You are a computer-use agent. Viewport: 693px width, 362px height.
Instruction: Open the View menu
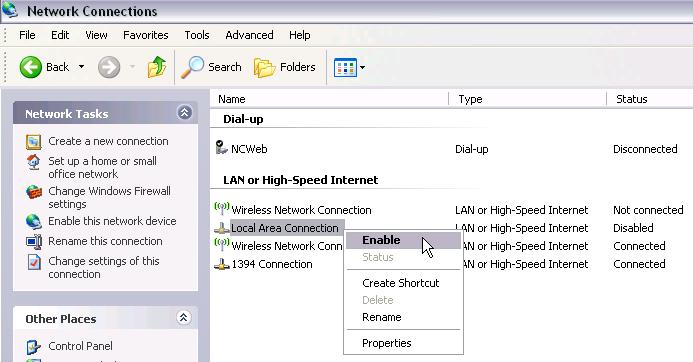pyautogui.click(x=96, y=35)
